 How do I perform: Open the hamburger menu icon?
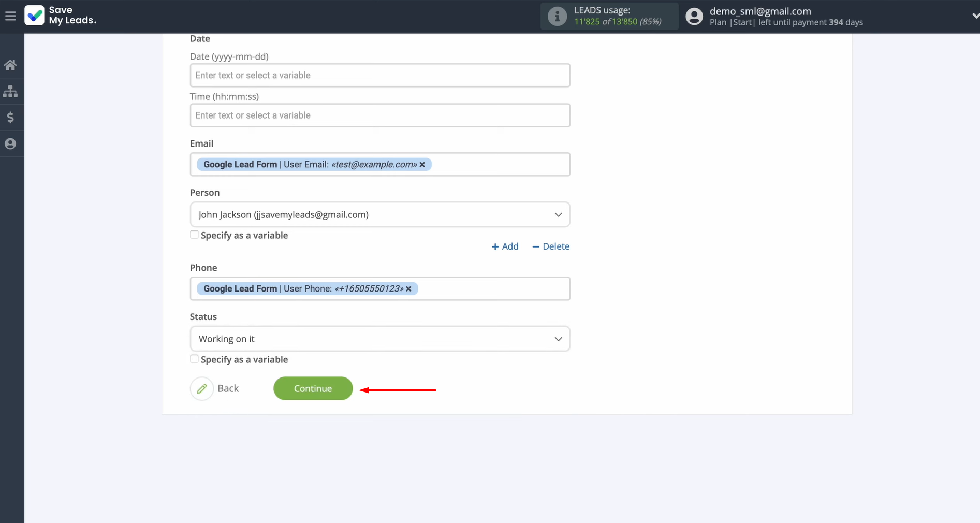point(10,16)
